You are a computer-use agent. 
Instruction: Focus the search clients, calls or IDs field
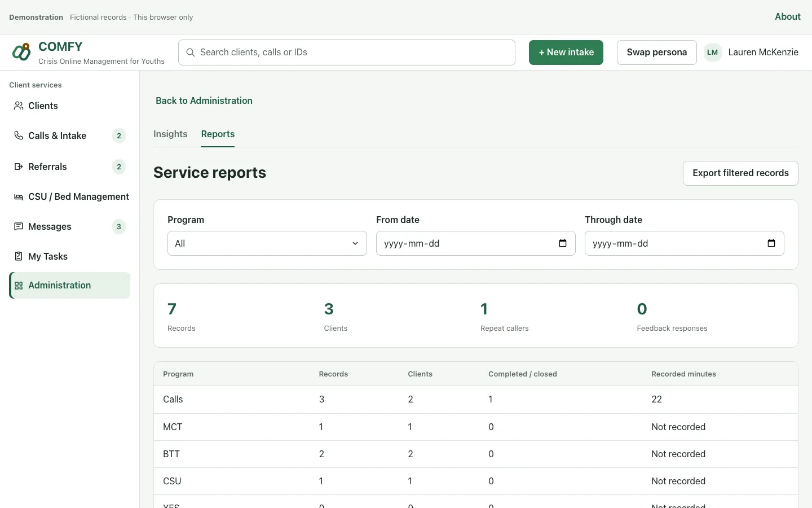(x=347, y=52)
